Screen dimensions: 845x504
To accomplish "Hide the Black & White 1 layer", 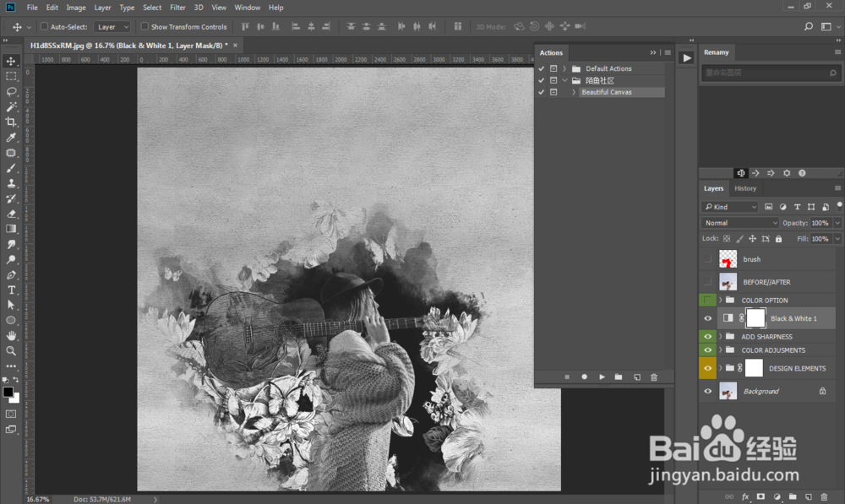I will (707, 318).
